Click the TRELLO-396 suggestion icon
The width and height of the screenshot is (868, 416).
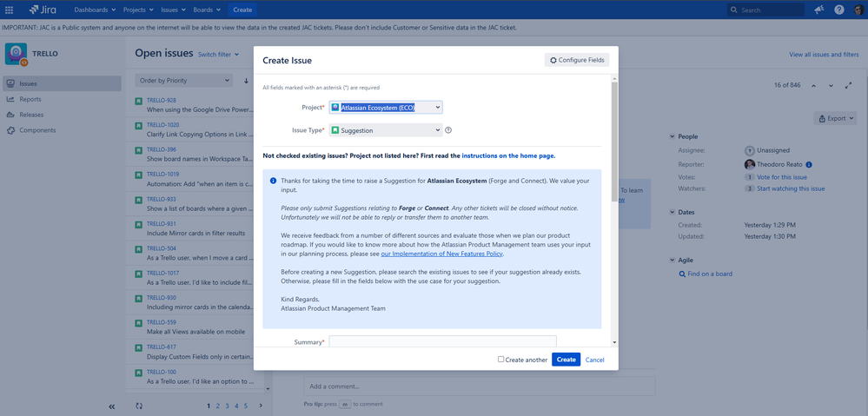(138, 150)
